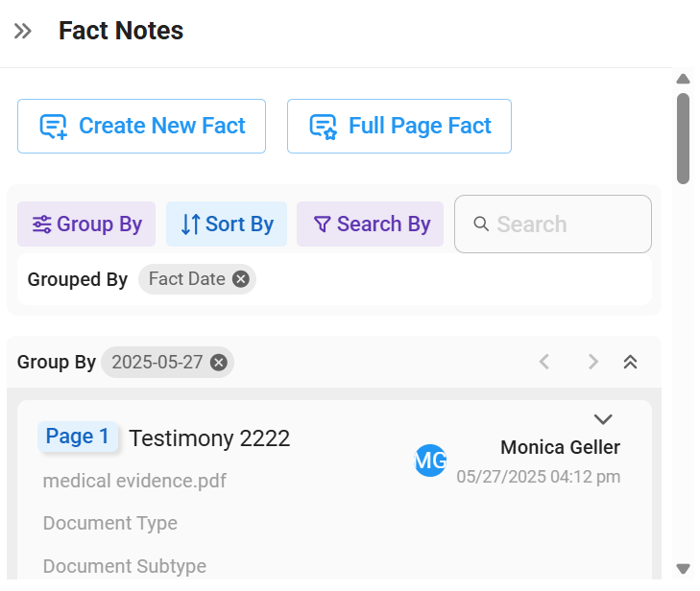The image size is (700, 591).
Task: Click the MG user avatar
Action: pyautogui.click(x=430, y=461)
